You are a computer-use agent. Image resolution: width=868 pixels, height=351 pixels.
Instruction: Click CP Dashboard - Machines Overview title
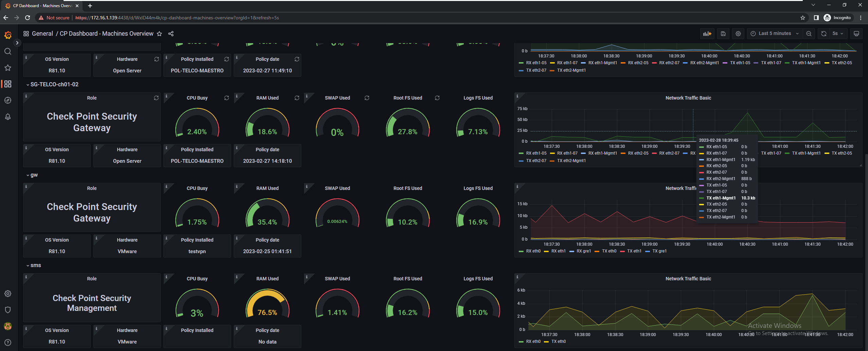click(x=106, y=34)
